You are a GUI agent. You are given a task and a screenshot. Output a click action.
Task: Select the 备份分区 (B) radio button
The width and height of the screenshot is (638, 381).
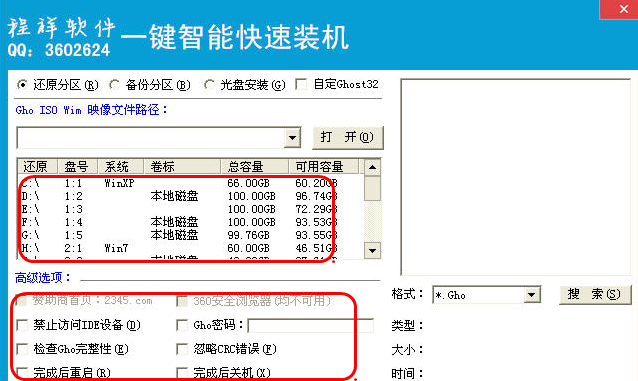click(114, 85)
